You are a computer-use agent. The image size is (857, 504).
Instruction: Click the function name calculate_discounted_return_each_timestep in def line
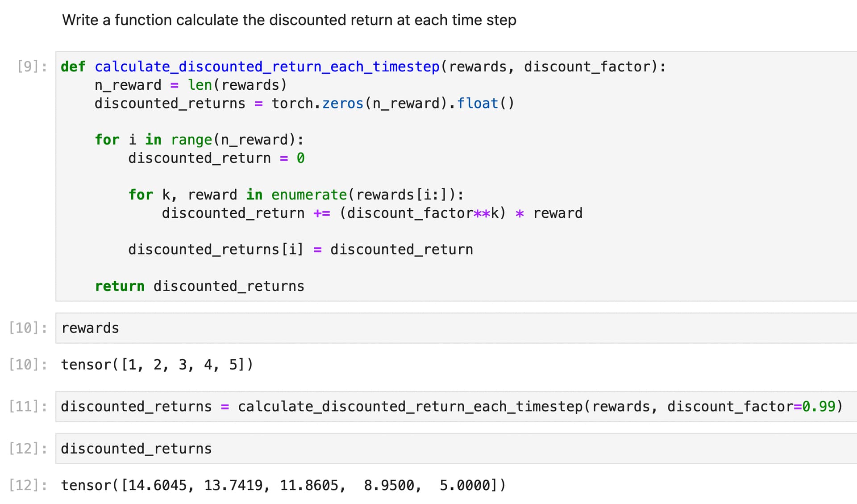[x=267, y=67]
